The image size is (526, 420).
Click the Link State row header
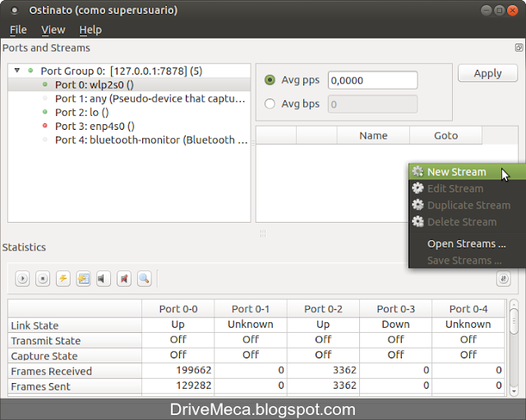(x=75, y=325)
